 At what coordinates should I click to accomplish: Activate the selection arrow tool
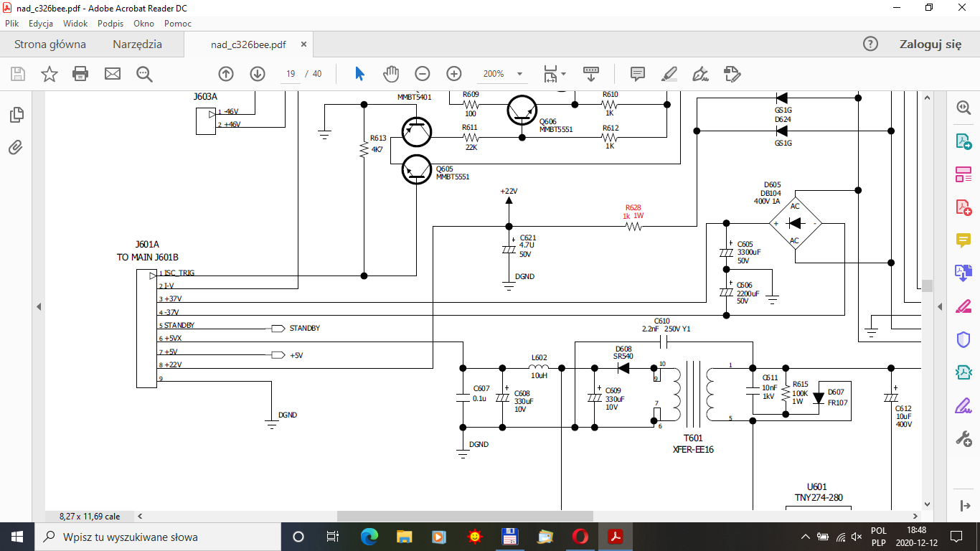tap(359, 74)
